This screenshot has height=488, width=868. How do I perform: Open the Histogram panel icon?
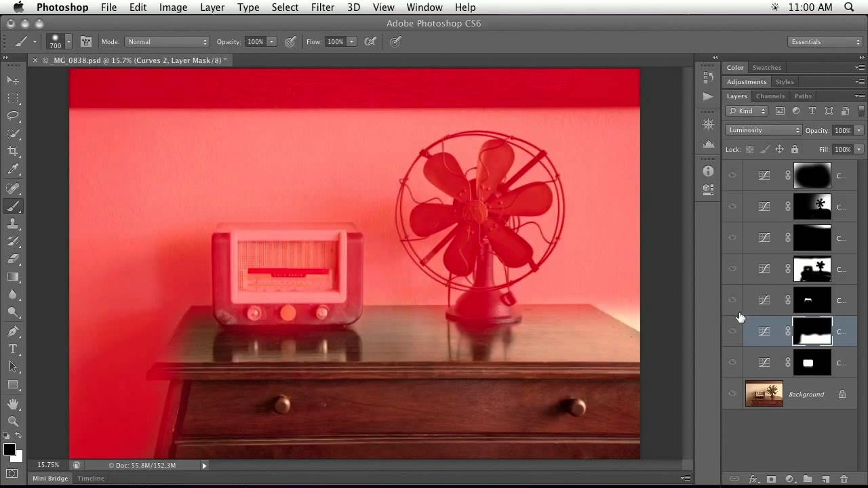coord(708,144)
